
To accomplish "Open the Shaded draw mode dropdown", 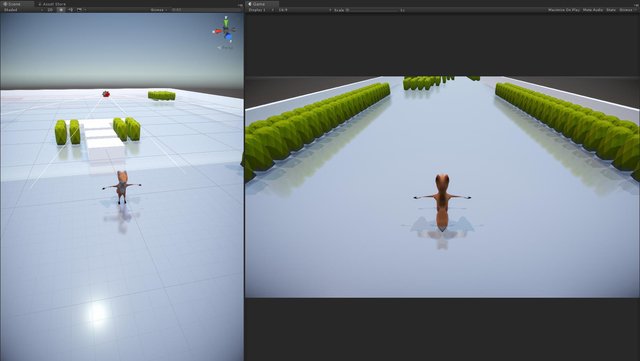I will pos(23,9).
